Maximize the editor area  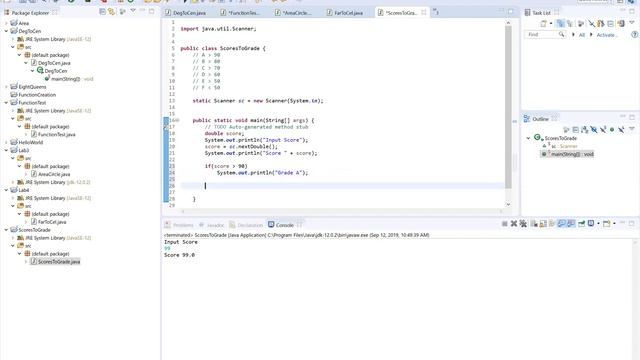click(511, 12)
